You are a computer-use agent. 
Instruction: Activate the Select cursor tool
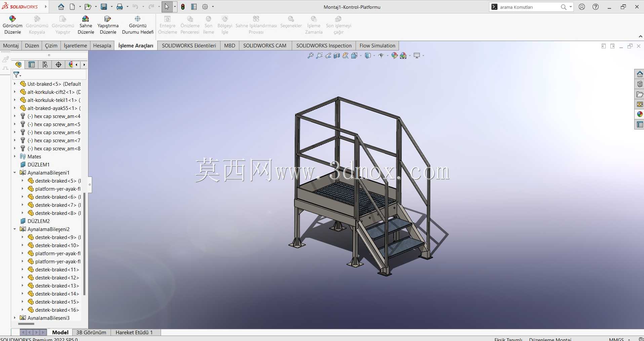[x=167, y=7]
